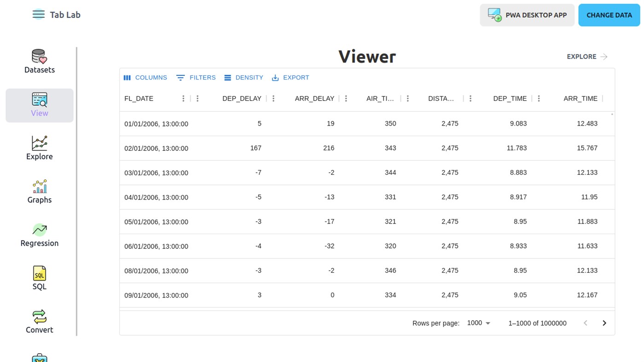Sort by the DEP_TIME column header
The height and width of the screenshot is (362, 644).
(510, 98)
